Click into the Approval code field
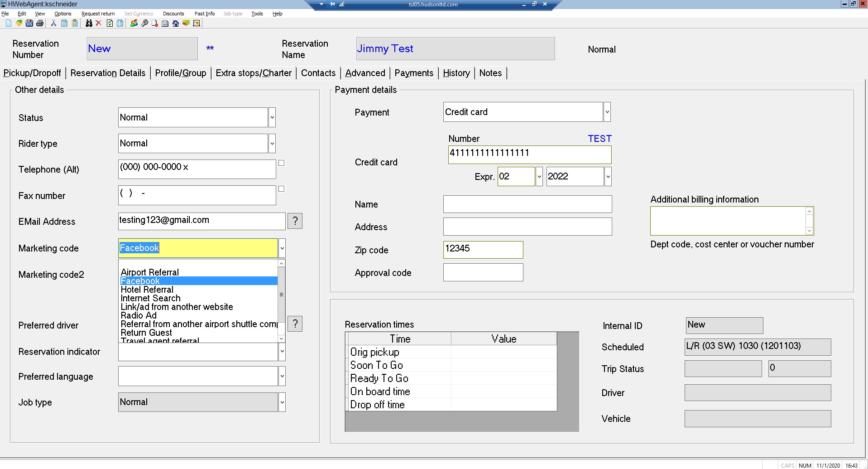Viewport: 868px width, 469px height. [483, 273]
